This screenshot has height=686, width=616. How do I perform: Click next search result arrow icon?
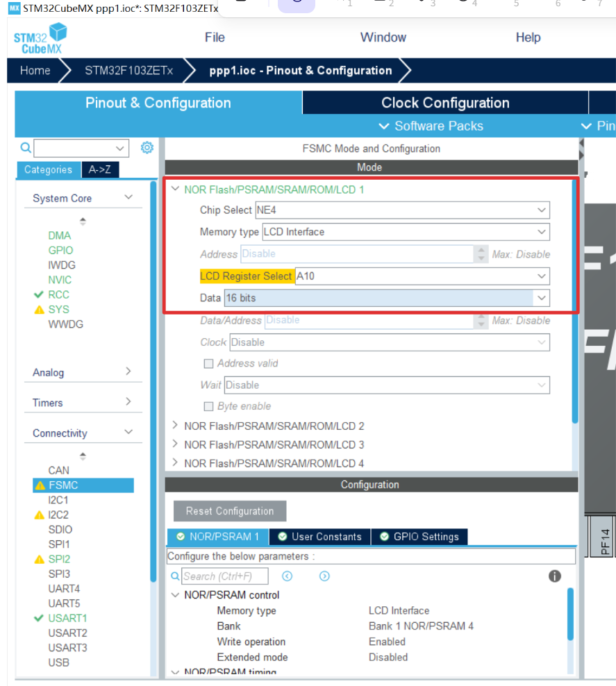tap(324, 576)
